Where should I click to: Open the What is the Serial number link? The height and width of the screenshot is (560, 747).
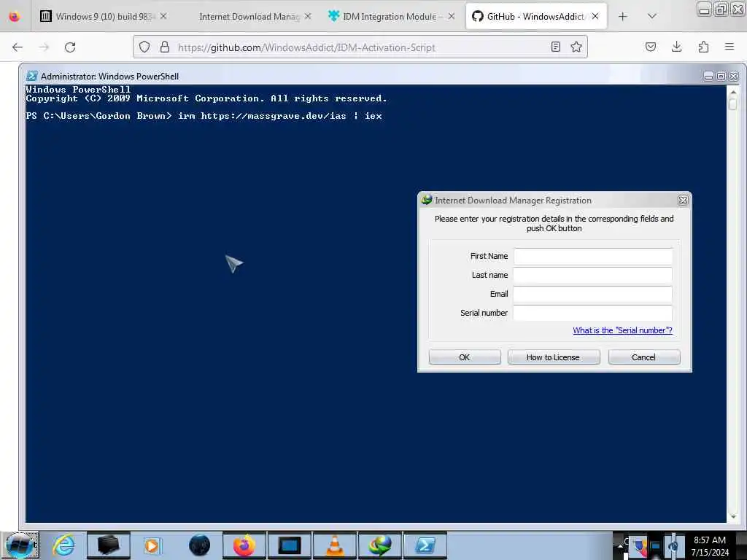tap(622, 330)
